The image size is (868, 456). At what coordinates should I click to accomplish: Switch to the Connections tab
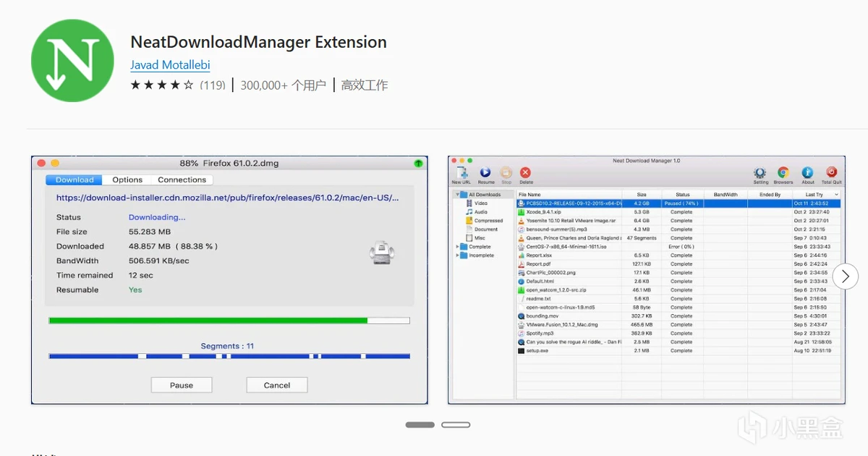[x=182, y=180]
